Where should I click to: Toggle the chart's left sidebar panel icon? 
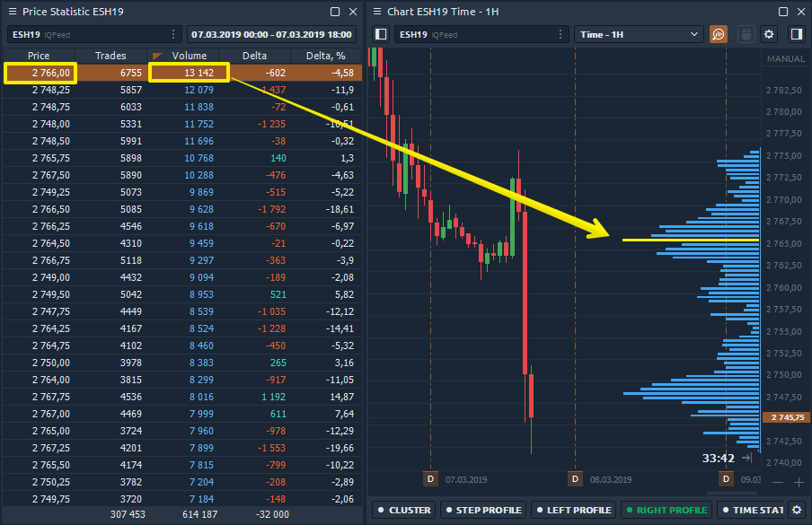point(381,34)
